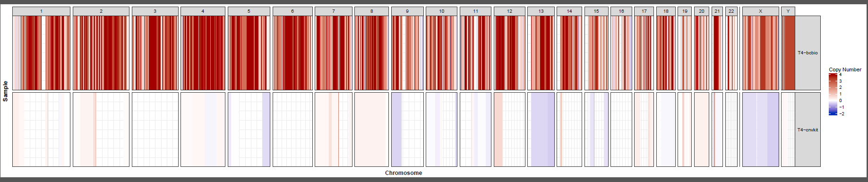Click T4-cnvkit heatmap panel for chromosome 13
Image resolution: width=868 pixels, height=182 pixels.
[541, 130]
